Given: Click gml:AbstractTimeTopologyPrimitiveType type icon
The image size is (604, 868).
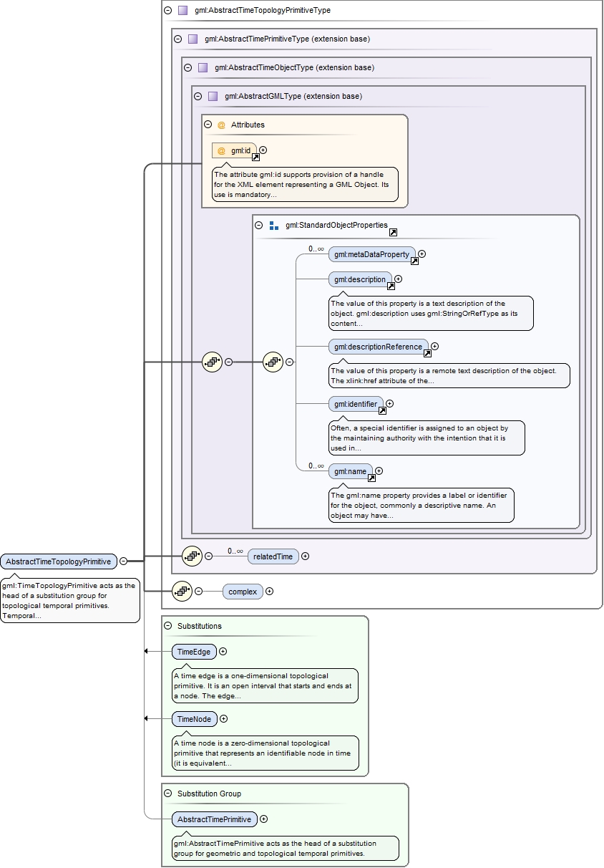Looking at the screenshot, I should (x=182, y=11).
